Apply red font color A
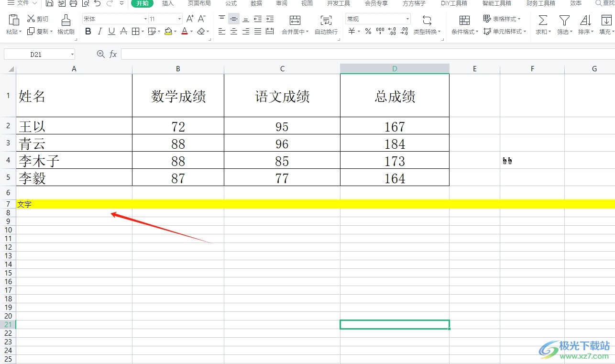 (x=185, y=32)
